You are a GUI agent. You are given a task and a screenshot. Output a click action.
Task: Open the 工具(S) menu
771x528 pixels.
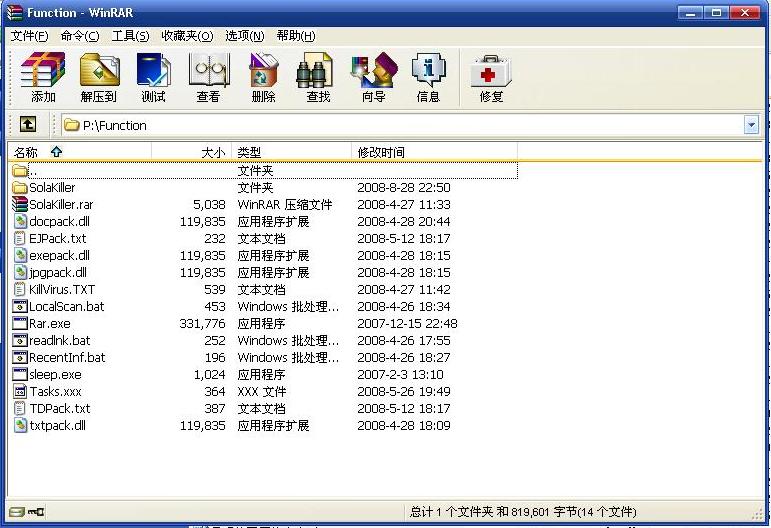[x=130, y=36]
